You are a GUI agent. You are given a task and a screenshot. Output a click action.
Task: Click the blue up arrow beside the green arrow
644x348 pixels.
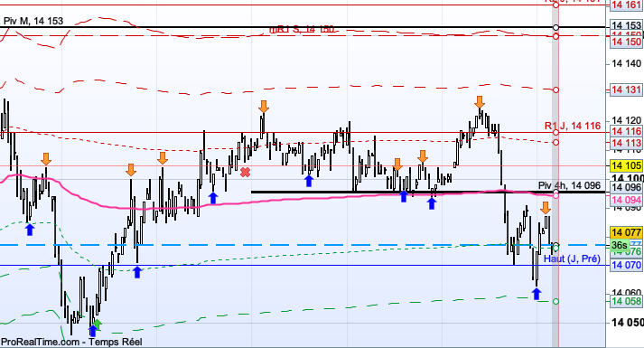click(x=92, y=331)
